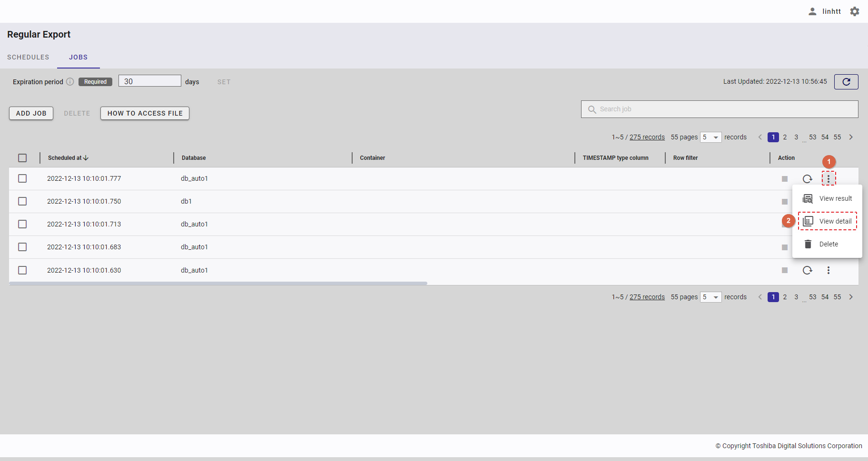Click the stop icon in the first row
The image size is (868, 461).
click(x=784, y=179)
